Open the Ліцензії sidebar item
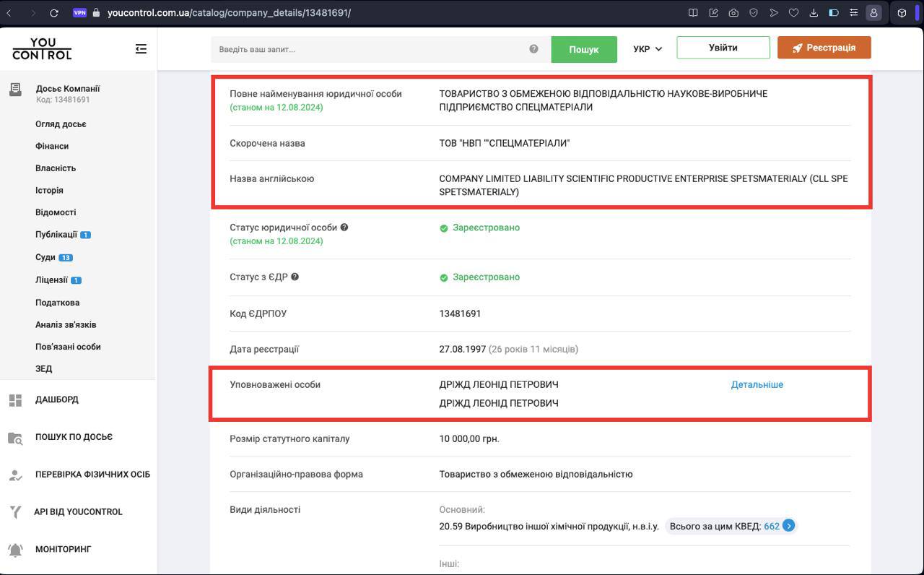The width and height of the screenshot is (924, 575). [51, 280]
